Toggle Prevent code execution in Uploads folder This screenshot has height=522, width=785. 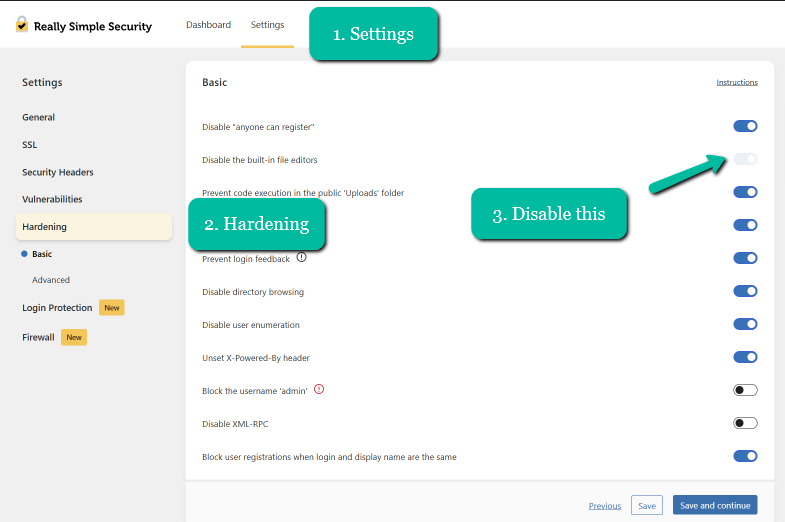tap(745, 192)
